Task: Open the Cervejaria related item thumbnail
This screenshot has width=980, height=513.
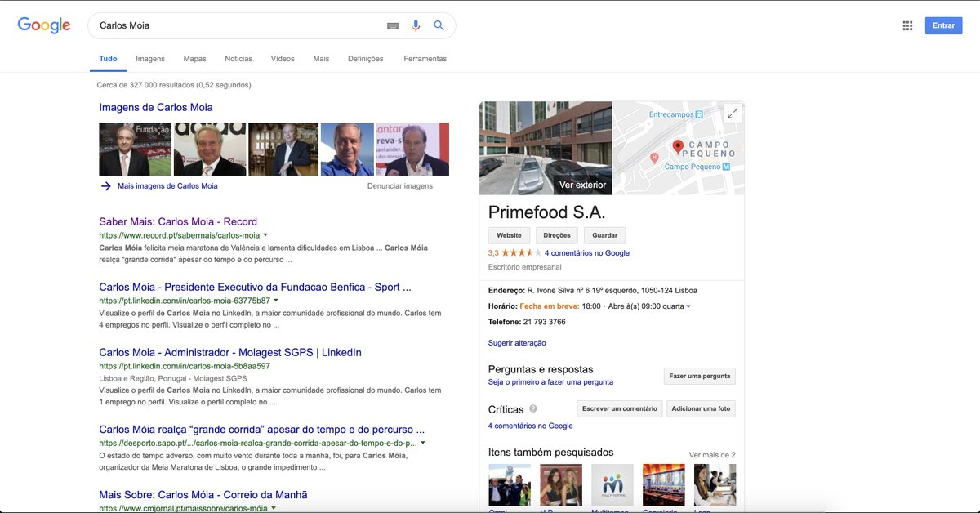Action: [x=664, y=485]
